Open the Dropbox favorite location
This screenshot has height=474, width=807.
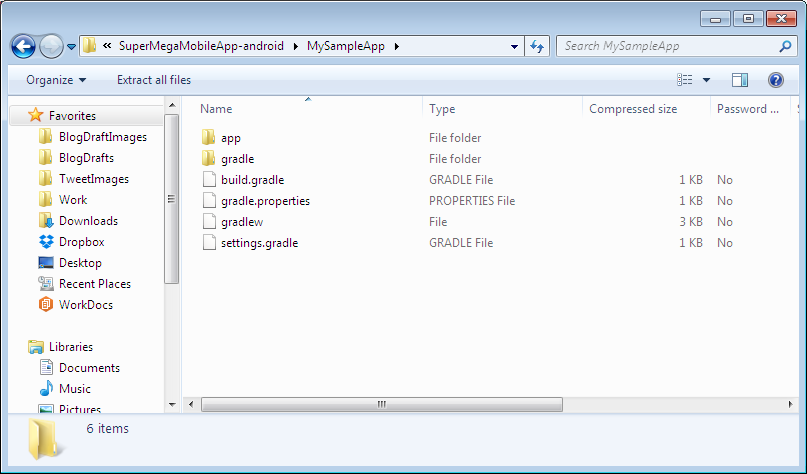pyautogui.click(x=81, y=242)
